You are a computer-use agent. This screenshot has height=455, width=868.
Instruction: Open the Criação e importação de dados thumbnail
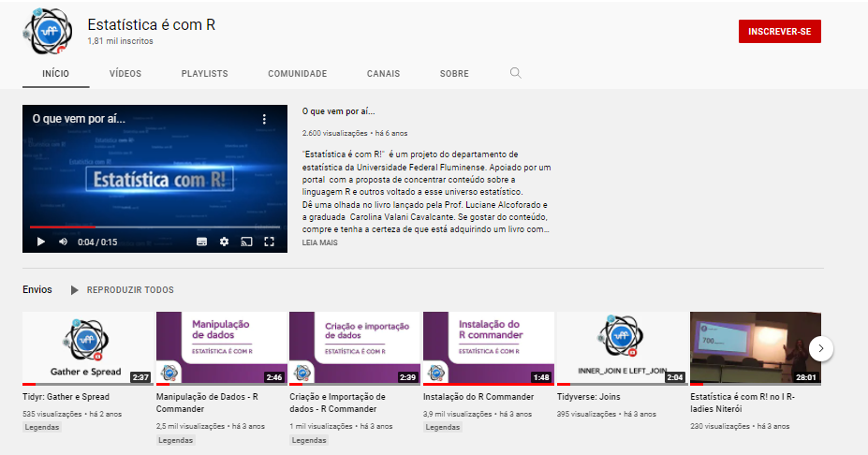[x=355, y=348]
